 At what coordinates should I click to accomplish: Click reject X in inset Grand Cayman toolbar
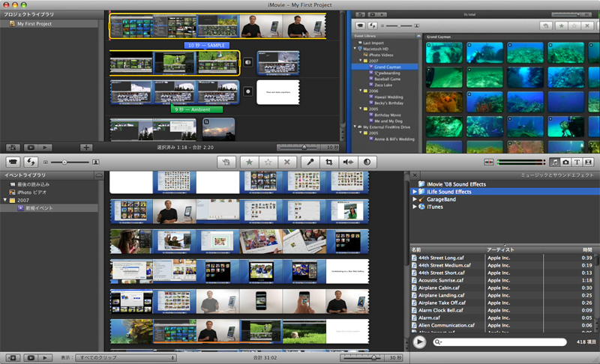(587, 25)
